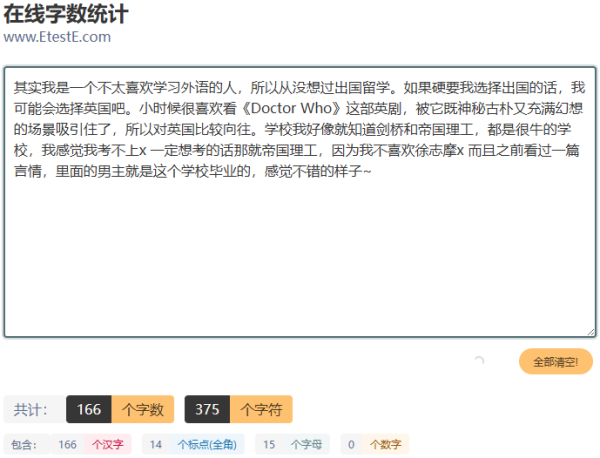Click the 《Doctor Who》 text in textarea
The width and height of the screenshot is (600, 458).
point(291,108)
